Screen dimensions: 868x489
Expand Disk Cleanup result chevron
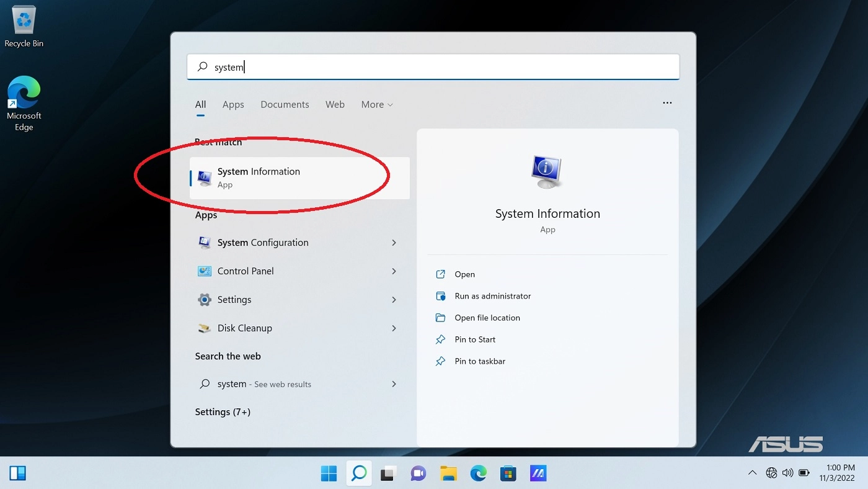pos(394,328)
